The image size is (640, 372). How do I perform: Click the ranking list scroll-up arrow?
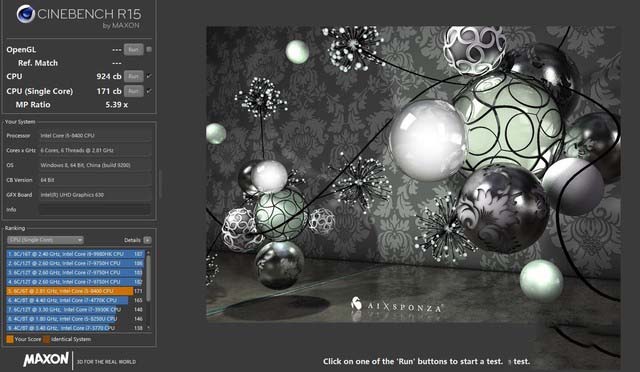[x=148, y=253]
